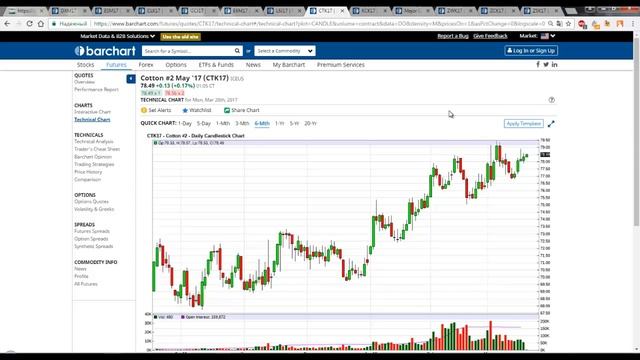
Task: Open the Trading Strategies link
Action: click(94, 164)
